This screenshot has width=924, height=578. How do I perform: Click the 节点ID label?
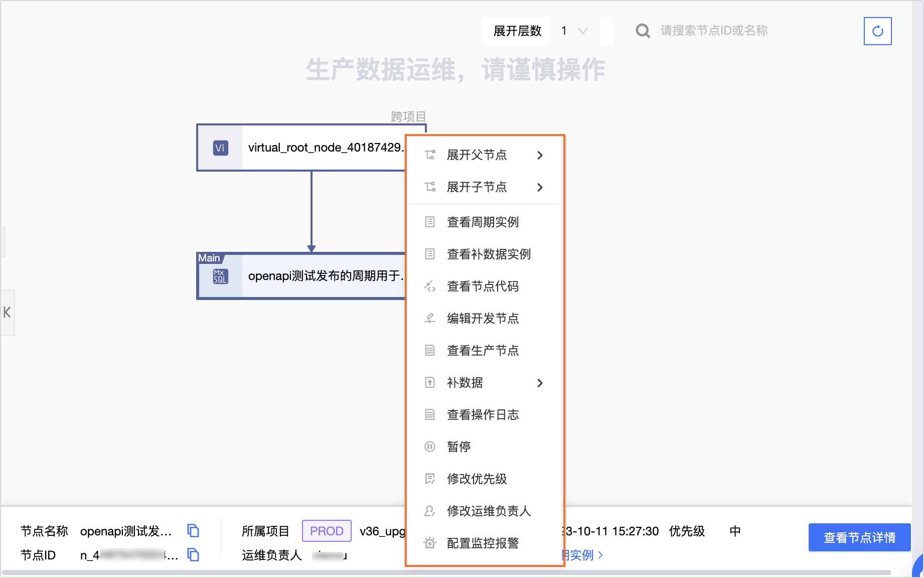point(38,555)
